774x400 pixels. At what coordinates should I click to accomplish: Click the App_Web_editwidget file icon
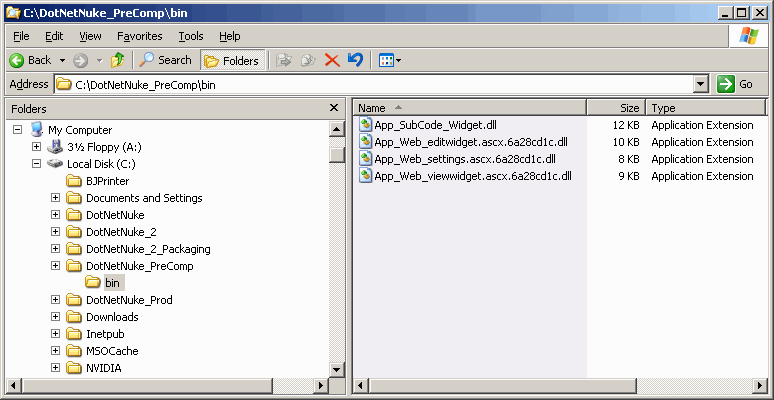[365, 142]
